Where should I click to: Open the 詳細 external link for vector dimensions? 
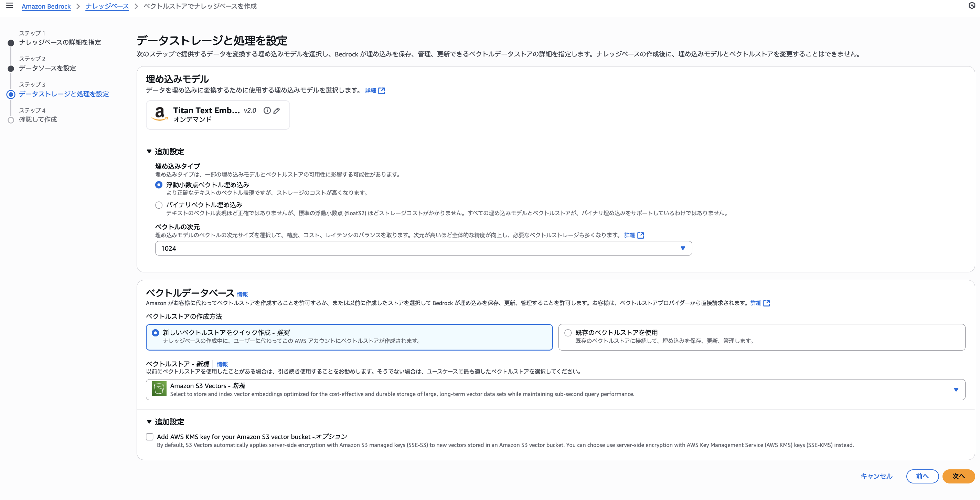[630, 235]
